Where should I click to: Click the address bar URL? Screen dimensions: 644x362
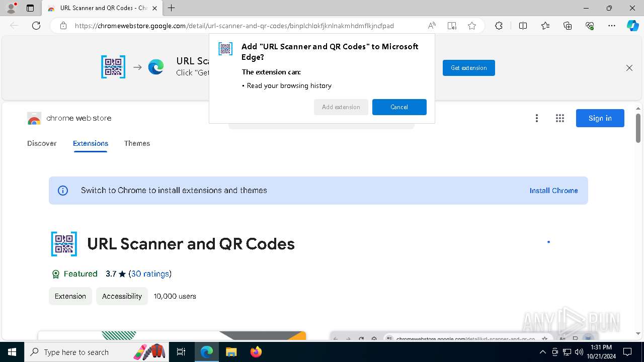[x=234, y=26]
